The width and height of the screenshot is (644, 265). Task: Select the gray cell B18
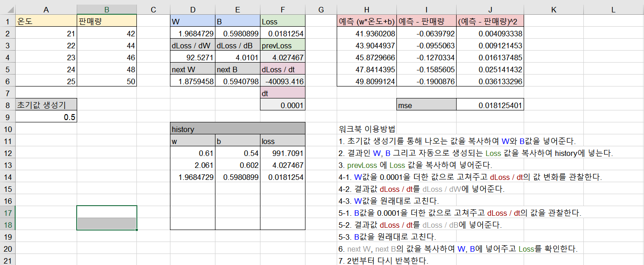(107, 223)
